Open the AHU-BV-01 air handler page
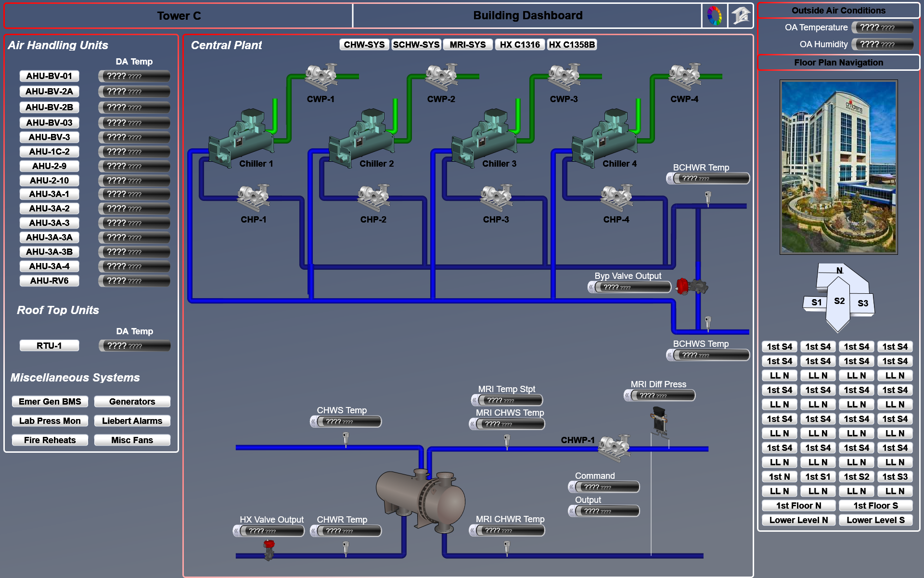Image resolution: width=924 pixels, height=578 pixels. click(49, 76)
